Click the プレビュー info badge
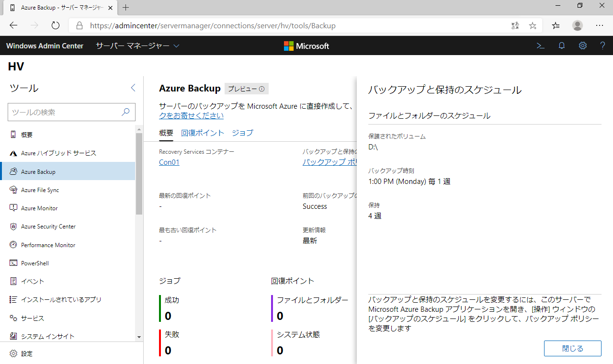The image size is (613, 364). (246, 89)
